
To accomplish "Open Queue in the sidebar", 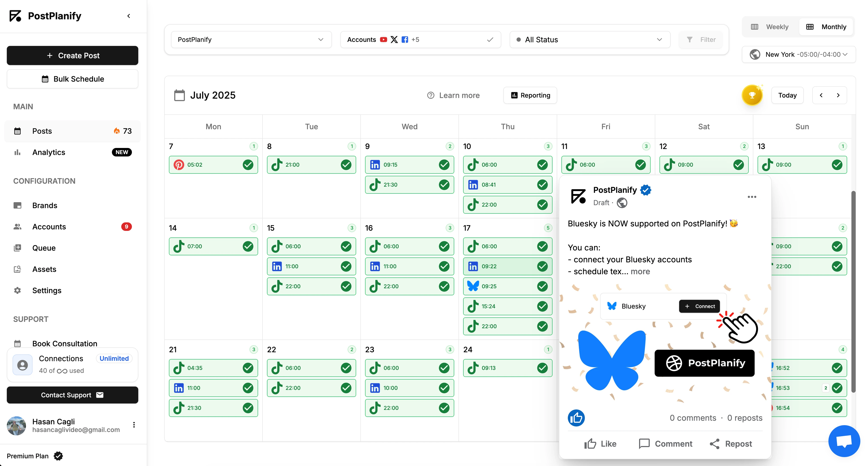I will (73, 248).
